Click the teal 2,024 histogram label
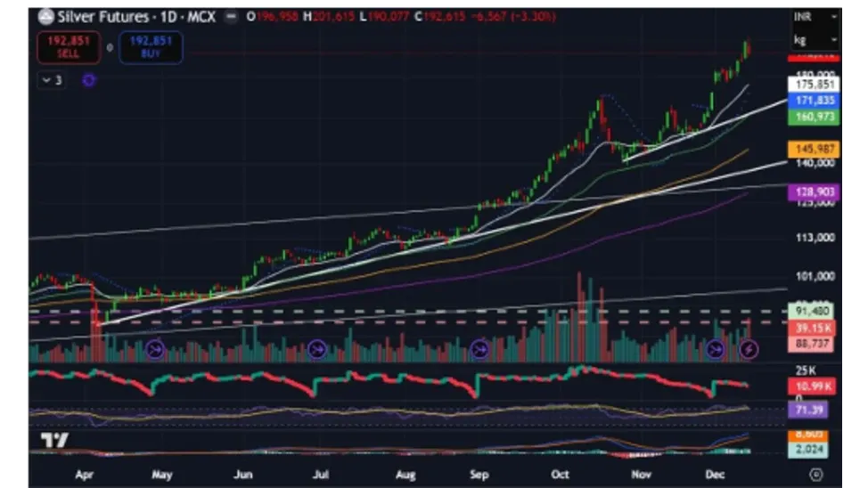The width and height of the screenshot is (868, 488). point(808,450)
